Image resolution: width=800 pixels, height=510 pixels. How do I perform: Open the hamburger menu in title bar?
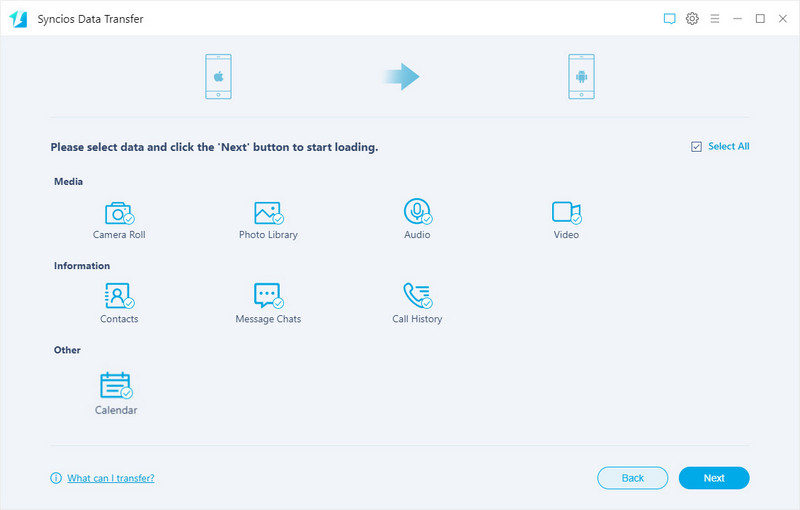tap(714, 19)
